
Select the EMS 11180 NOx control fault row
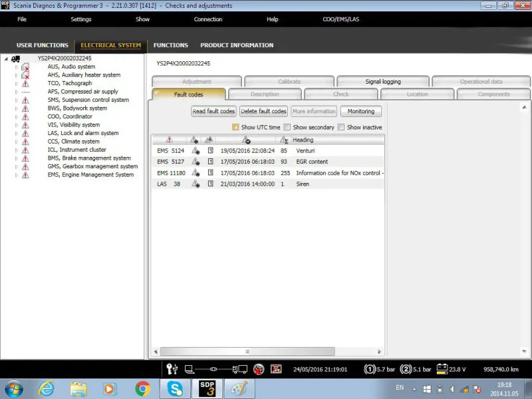(268, 173)
